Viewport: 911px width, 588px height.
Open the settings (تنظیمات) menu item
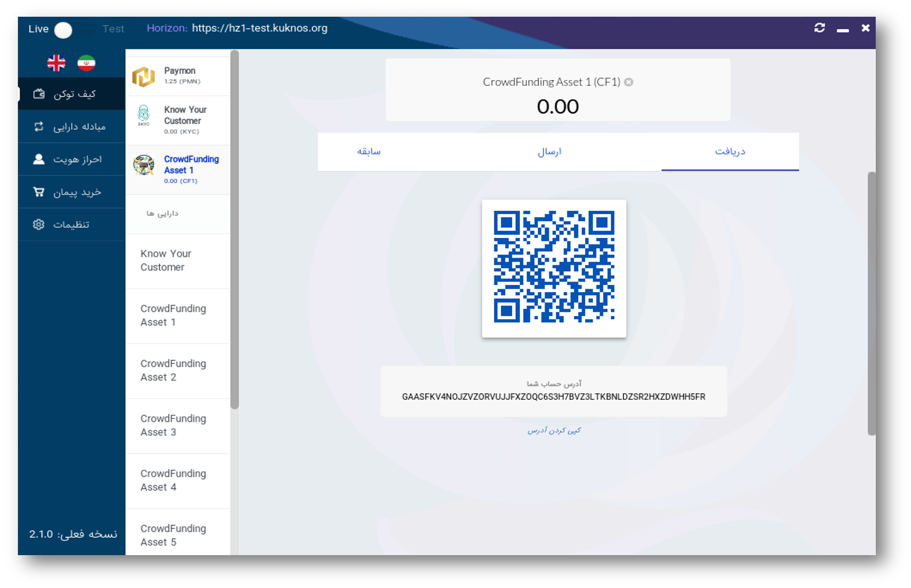point(72,225)
